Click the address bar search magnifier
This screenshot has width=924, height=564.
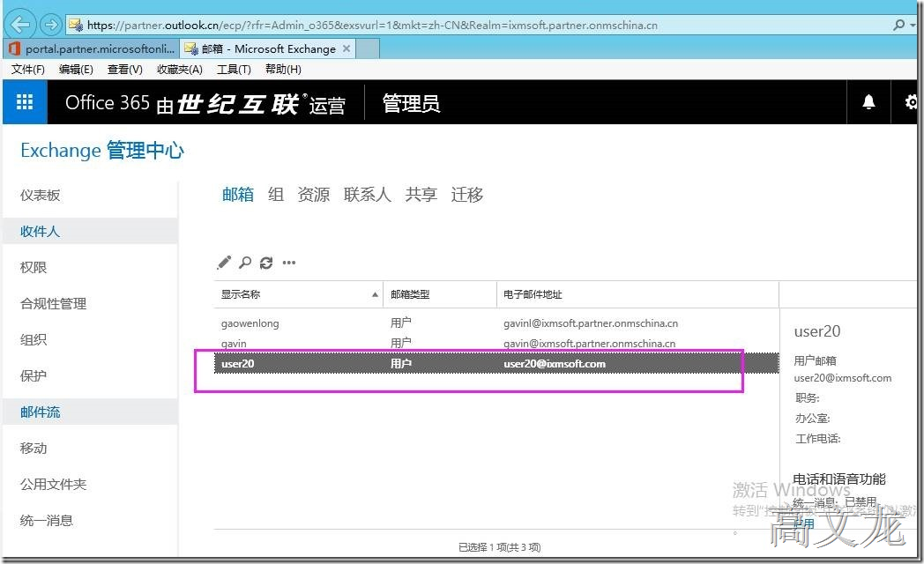click(898, 25)
